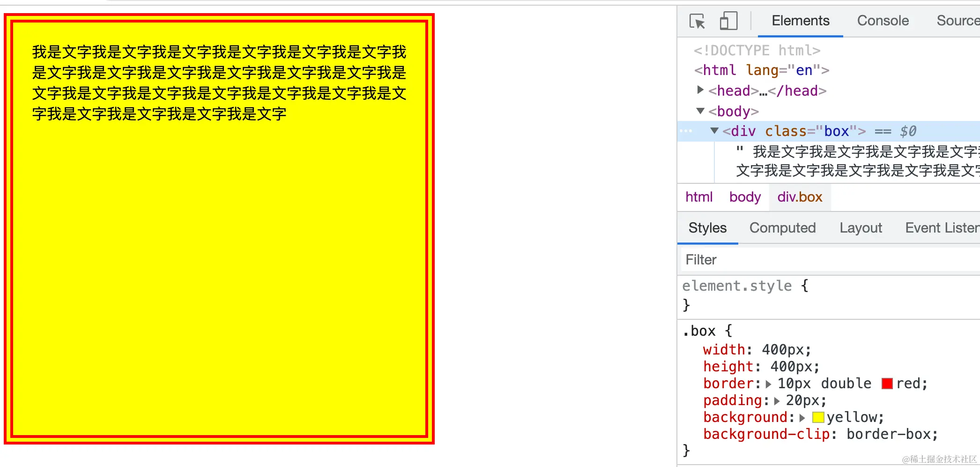
Task: Expand the padding shorthand property
Action: [777, 401]
